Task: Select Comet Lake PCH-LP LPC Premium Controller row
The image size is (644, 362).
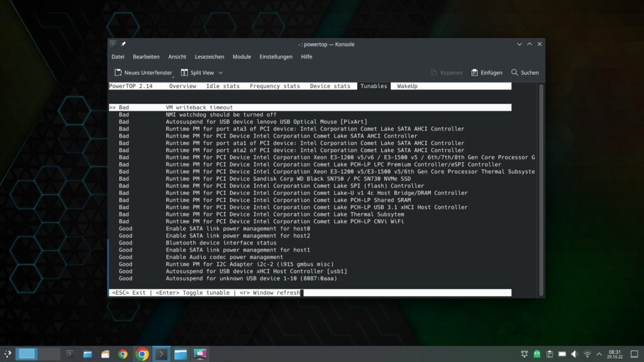Action: [x=310, y=165]
